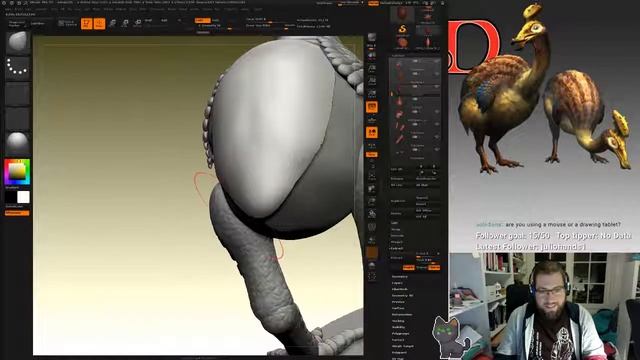
Task: Click the Frame icon on right shelf
Action: click(x=372, y=176)
